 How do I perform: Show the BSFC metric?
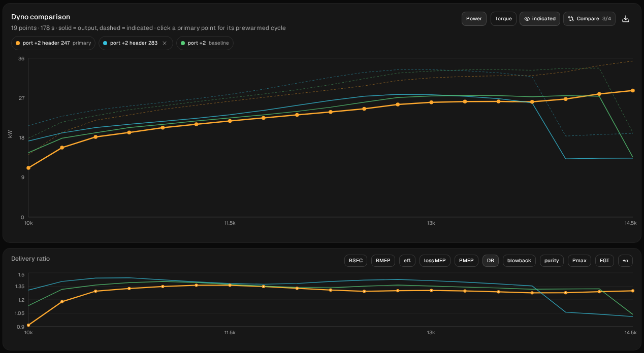pyautogui.click(x=356, y=261)
